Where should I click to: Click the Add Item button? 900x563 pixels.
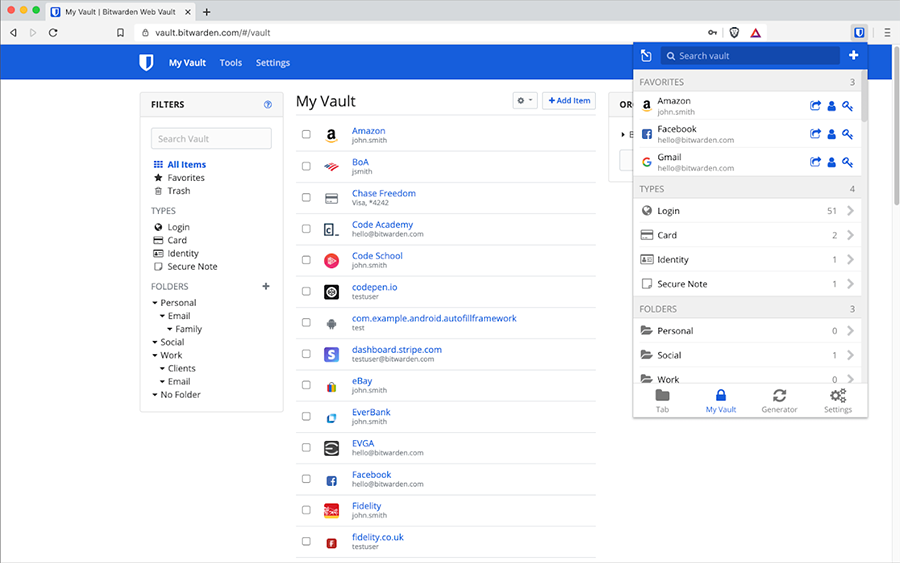click(x=569, y=100)
